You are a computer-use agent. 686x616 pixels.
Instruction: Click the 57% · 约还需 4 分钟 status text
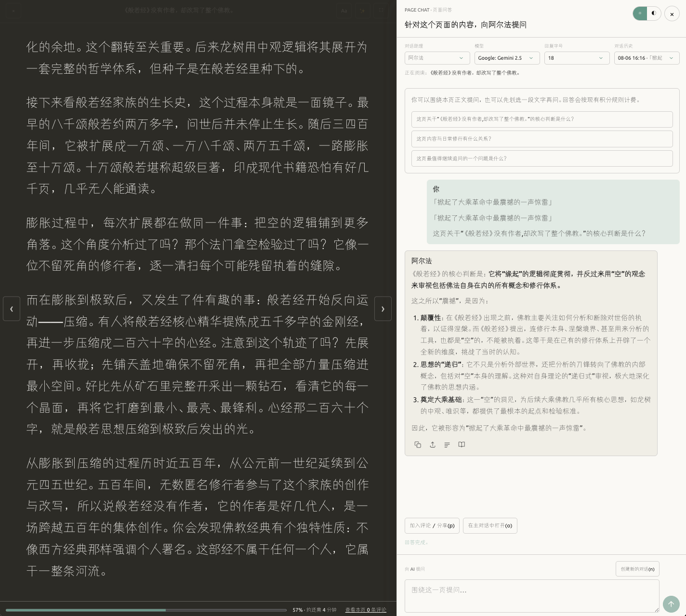(315, 610)
